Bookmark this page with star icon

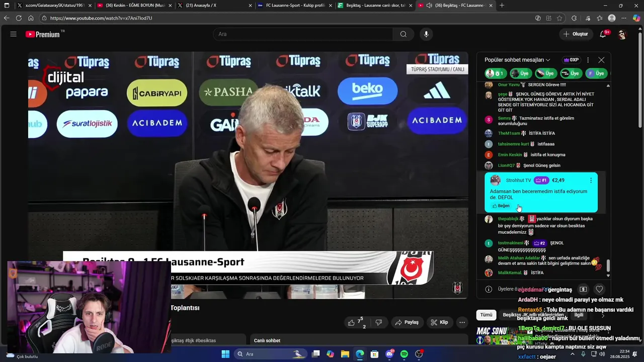click(x=559, y=18)
